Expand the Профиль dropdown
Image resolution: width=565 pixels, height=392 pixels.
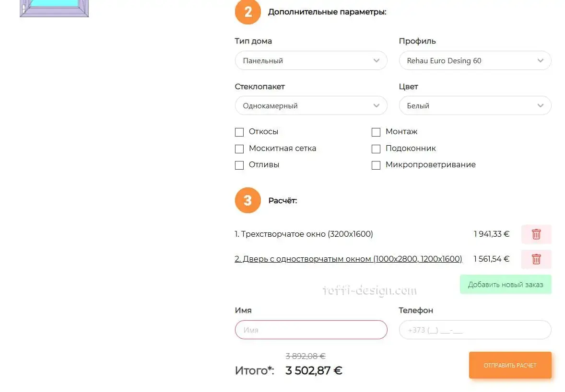click(x=475, y=61)
